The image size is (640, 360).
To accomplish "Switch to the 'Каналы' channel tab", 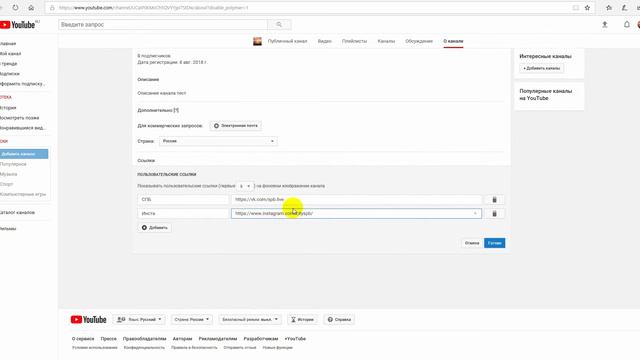I will 386,41.
